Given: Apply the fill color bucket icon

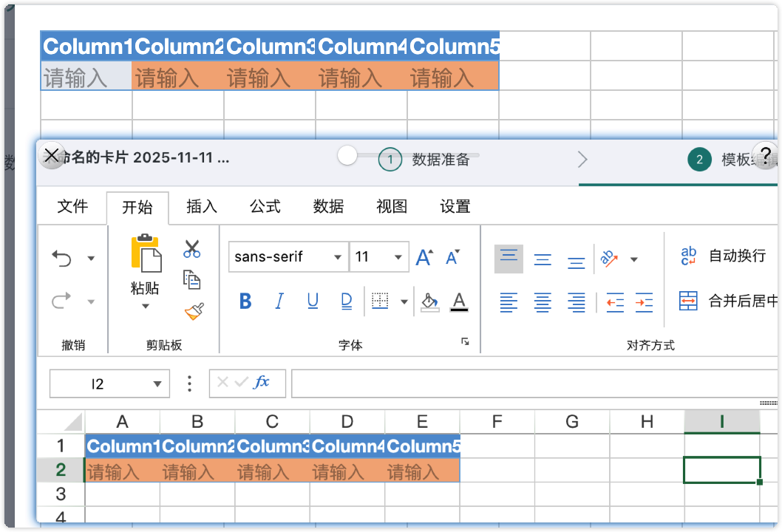Looking at the screenshot, I should (x=429, y=301).
